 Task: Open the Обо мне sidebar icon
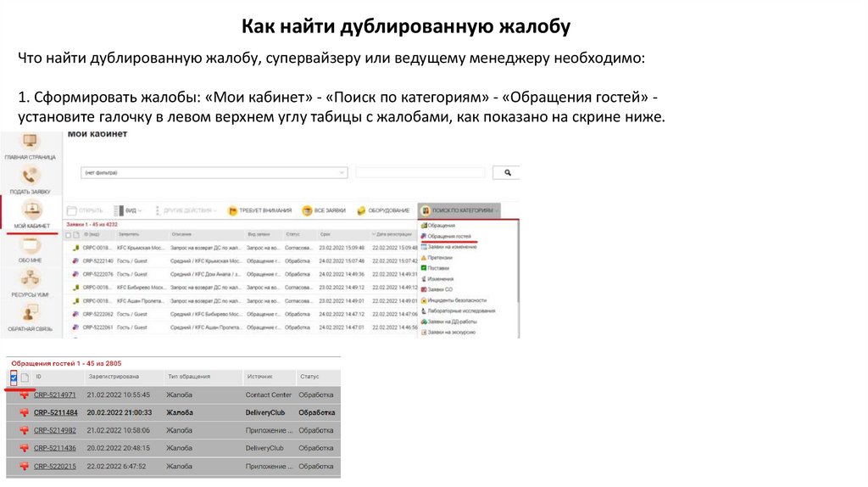click(x=30, y=244)
